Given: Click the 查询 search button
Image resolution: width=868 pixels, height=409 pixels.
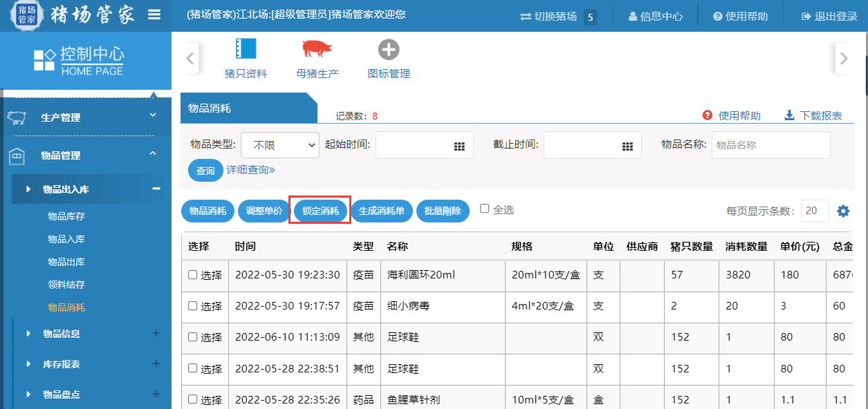Looking at the screenshot, I should (205, 171).
